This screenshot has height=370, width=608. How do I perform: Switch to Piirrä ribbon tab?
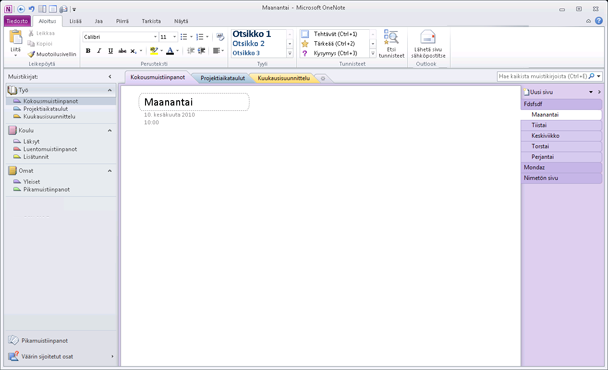[122, 21]
